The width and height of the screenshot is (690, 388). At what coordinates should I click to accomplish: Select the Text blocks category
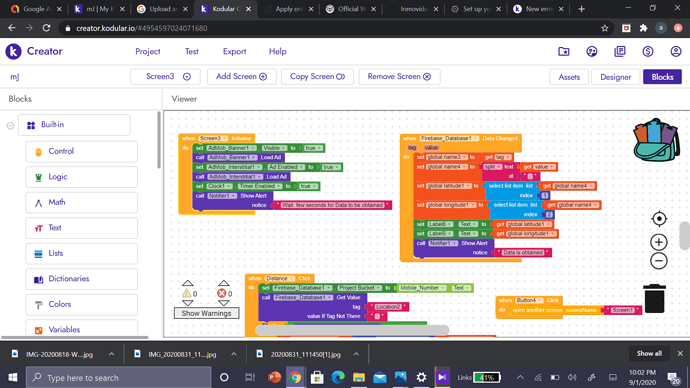[81, 228]
